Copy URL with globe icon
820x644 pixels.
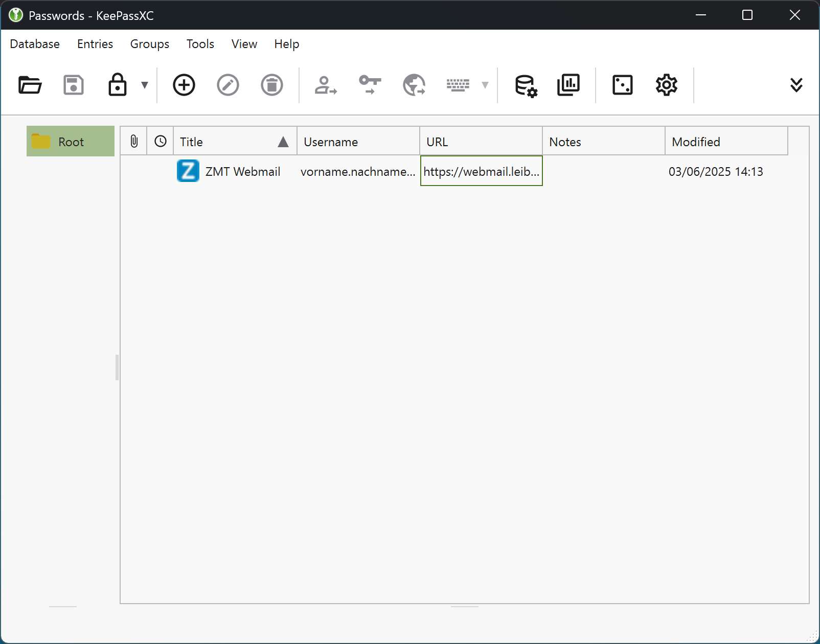point(414,85)
